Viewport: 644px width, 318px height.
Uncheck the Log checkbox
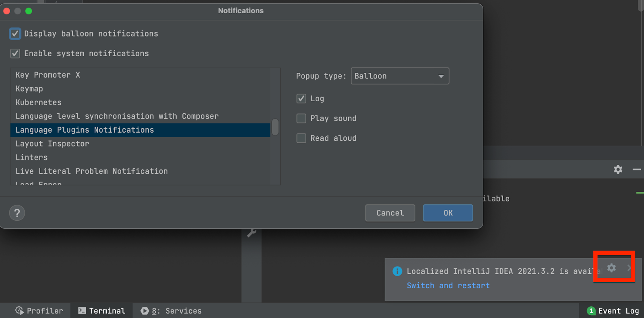pyautogui.click(x=301, y=98)
